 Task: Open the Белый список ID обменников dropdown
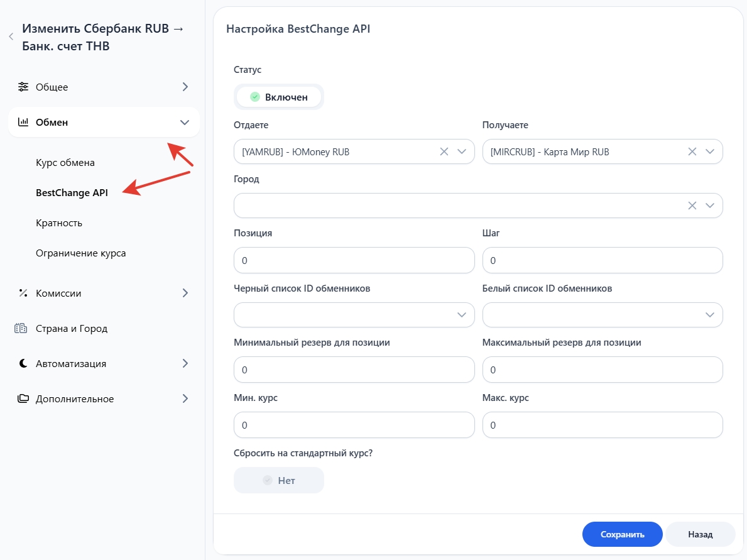(710, 315)
